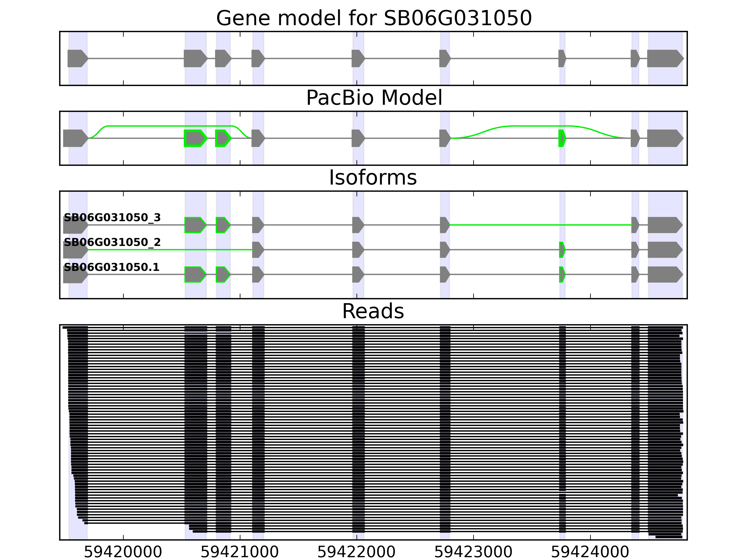Click the small green exon in SB06G031050.1 row
The width and height of the screenshot is (747, 560).
coord(562,274)
